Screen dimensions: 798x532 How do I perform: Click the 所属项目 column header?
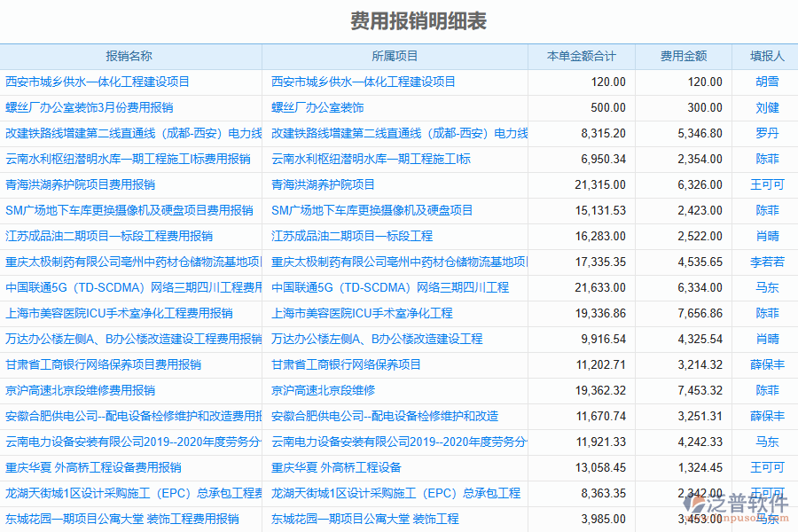pos(395,57)
